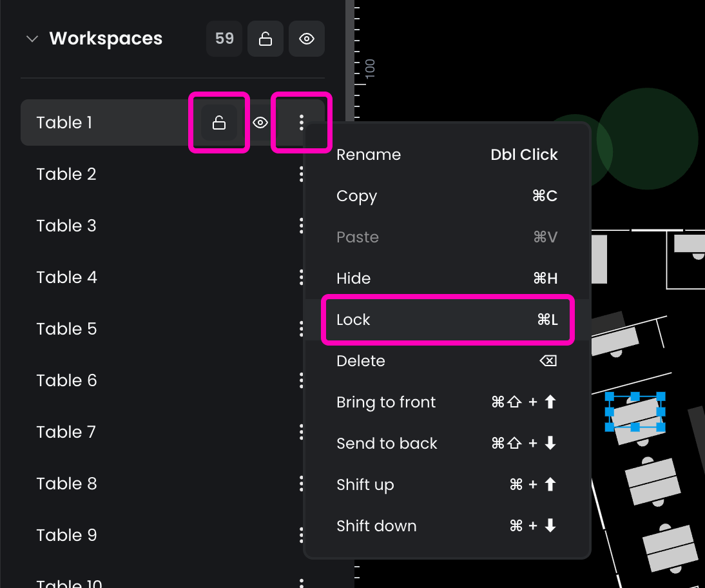
Task: Open the three-dot menu for Table 8
Action: coord(300,484)
